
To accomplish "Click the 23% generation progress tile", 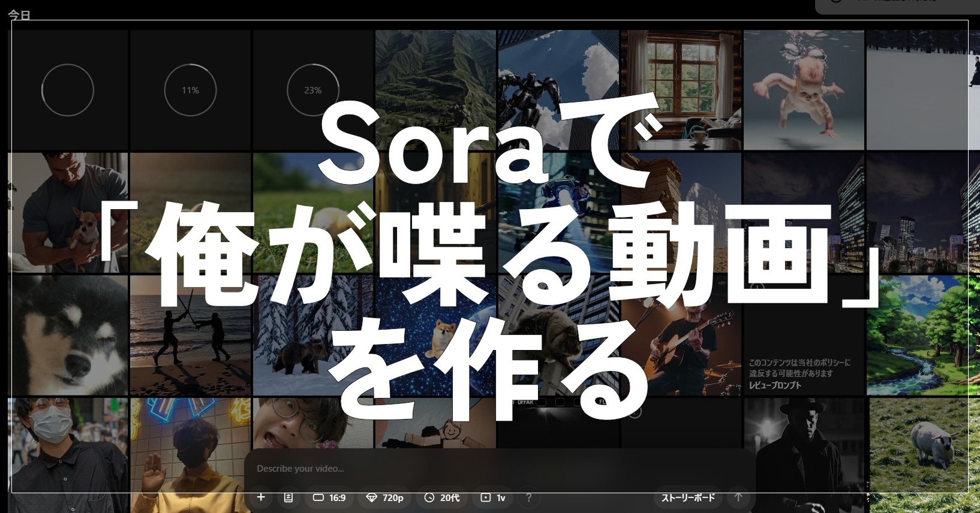I will [x=313, y=90].
